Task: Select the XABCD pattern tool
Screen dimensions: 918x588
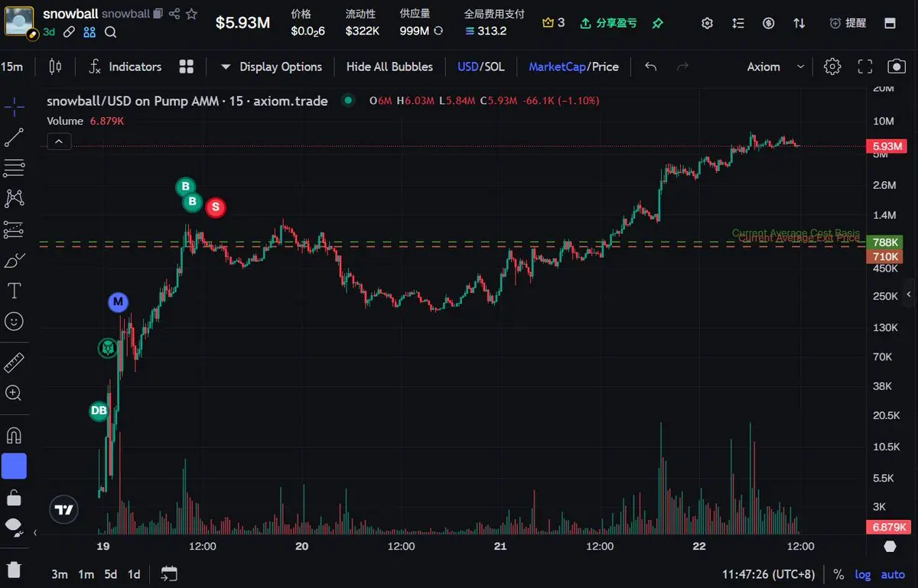Action: [x=14, y=199]
